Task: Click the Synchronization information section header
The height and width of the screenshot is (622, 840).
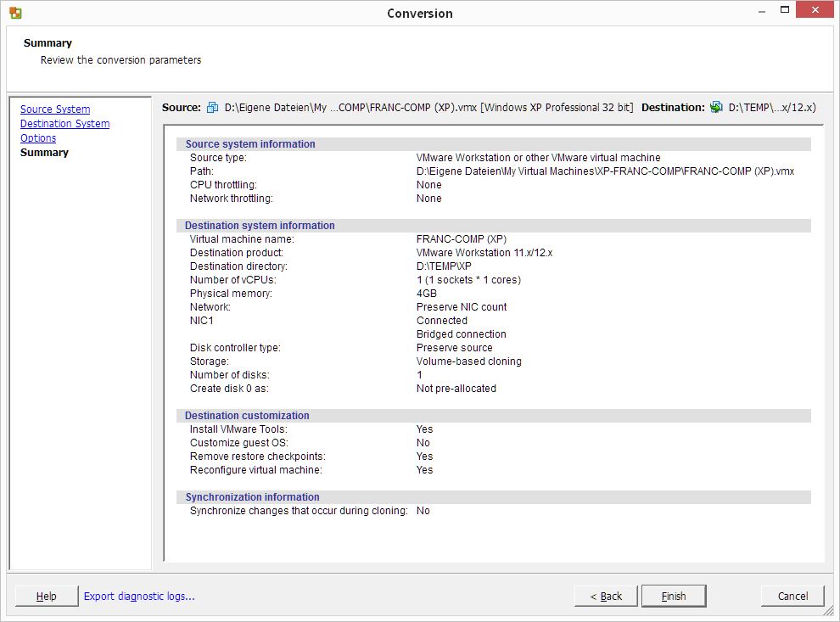Action: coord(253,497)
